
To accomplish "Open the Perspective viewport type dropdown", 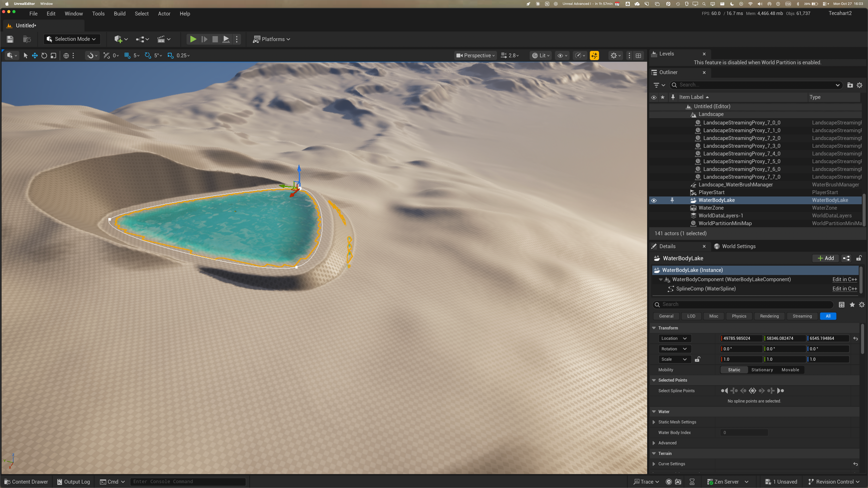I will [x=475, y=56].
